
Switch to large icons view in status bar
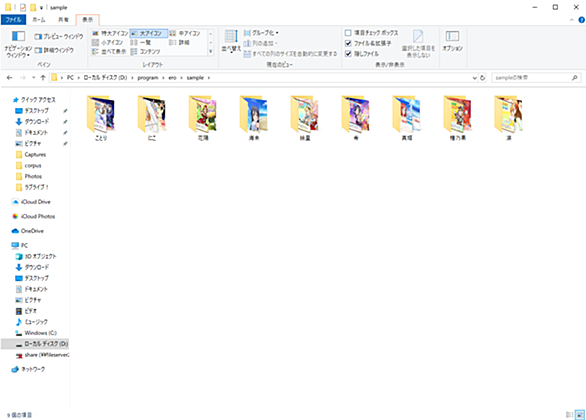tap(580, 414)
